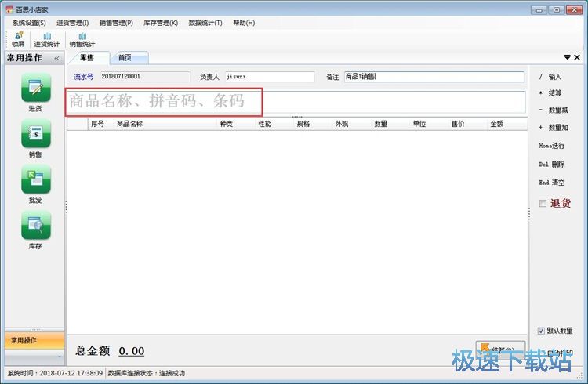588x384 pixels.
Task: Click the 系统时间 status bar entry
Action: (x=55, y=373)
